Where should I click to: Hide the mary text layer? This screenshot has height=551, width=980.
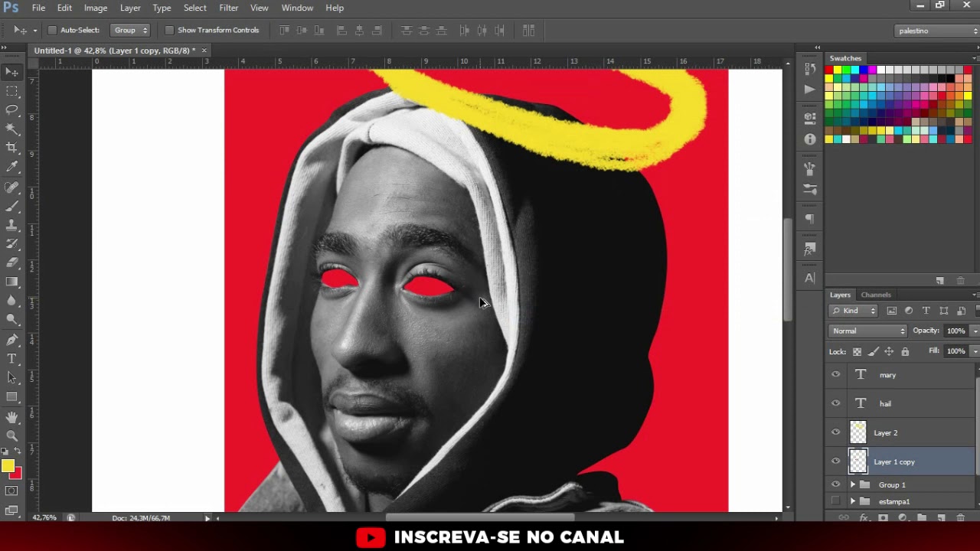click(836, 375)
